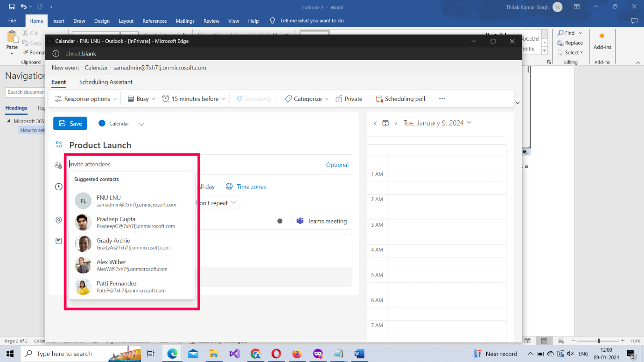This screenshot has height=362, width=644.
Task: Choose Grady Archie as attendee
Action: pyautogui.click(x=132, y=244)
